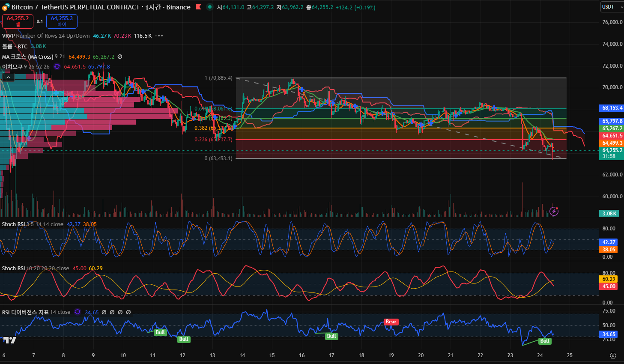Click the green market status dot icon
Viewport: 624px width, 364px height.
(209, 7)
